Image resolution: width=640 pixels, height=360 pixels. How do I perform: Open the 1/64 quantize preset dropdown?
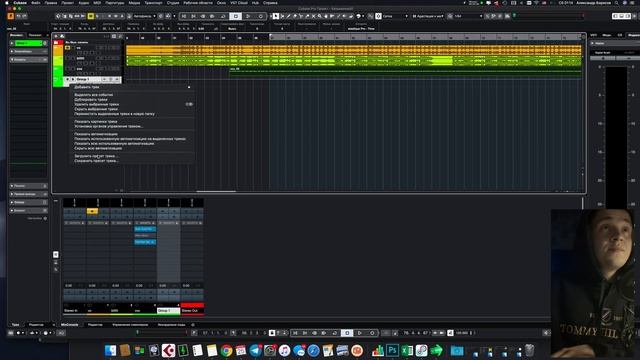469,16
